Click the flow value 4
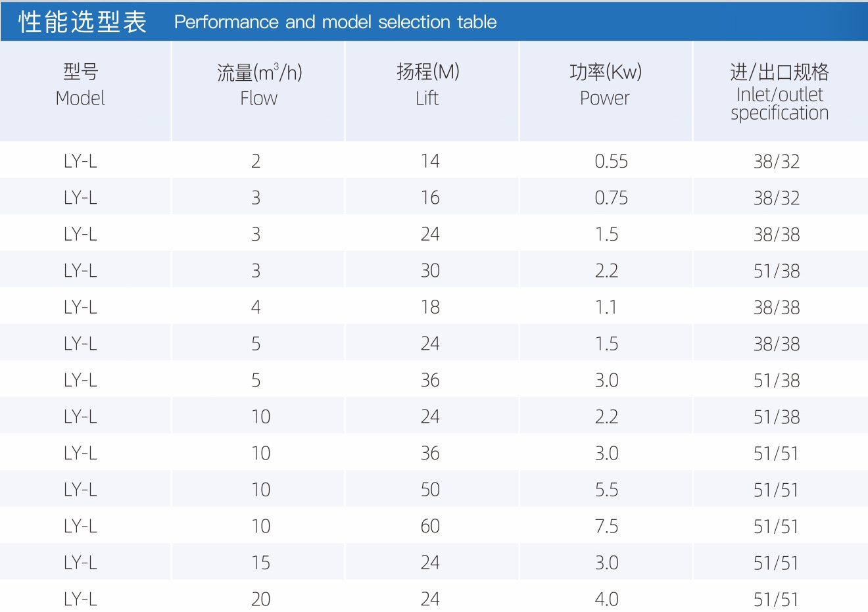Screen dimensions: 868x612 tap(256, 307)
